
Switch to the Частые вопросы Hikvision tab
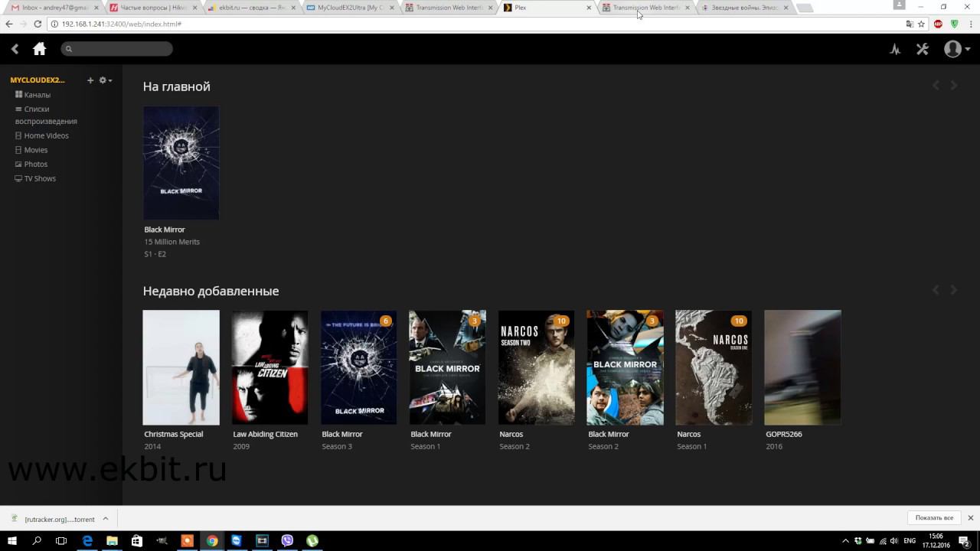(153, 8)
